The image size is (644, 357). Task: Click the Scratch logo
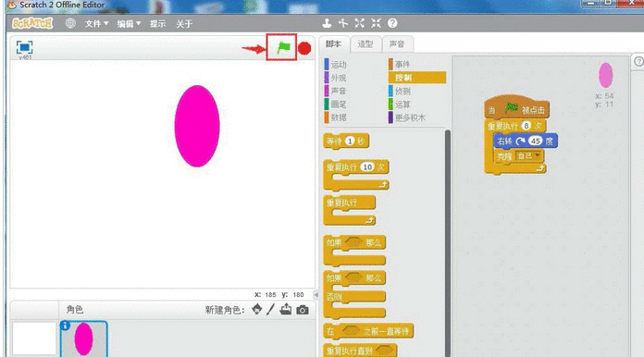click(32, 23)
